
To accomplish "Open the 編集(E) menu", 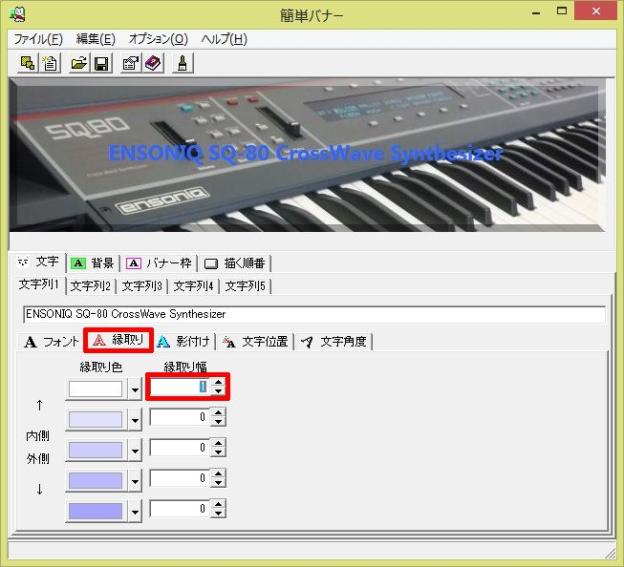I will coord(96,39).
